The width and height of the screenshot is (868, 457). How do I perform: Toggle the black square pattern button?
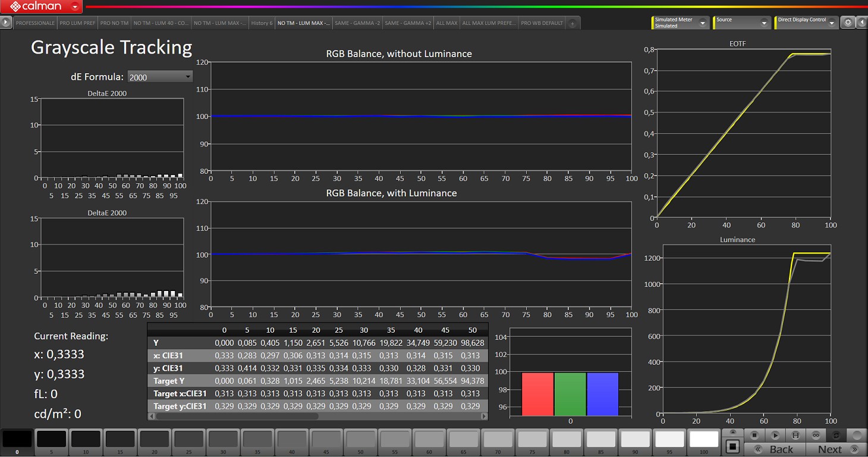tap(733, 446)
